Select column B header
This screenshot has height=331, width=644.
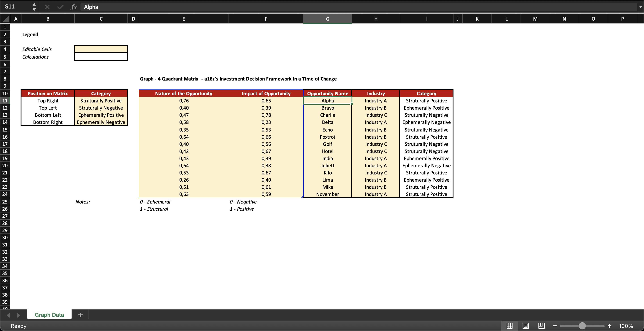point(48,19)
